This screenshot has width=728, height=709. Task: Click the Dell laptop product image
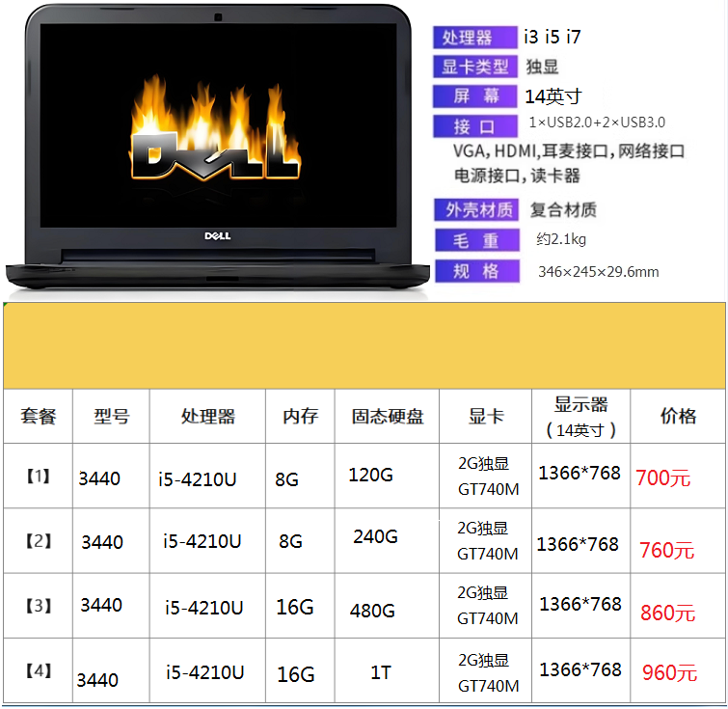(217, 148)
